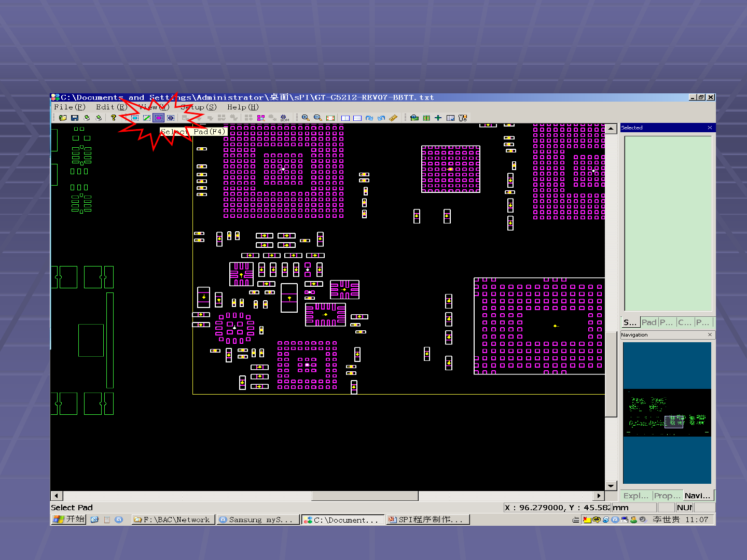Open the File menu
This screenshot has width=747, height=560.
click(69, 107)
